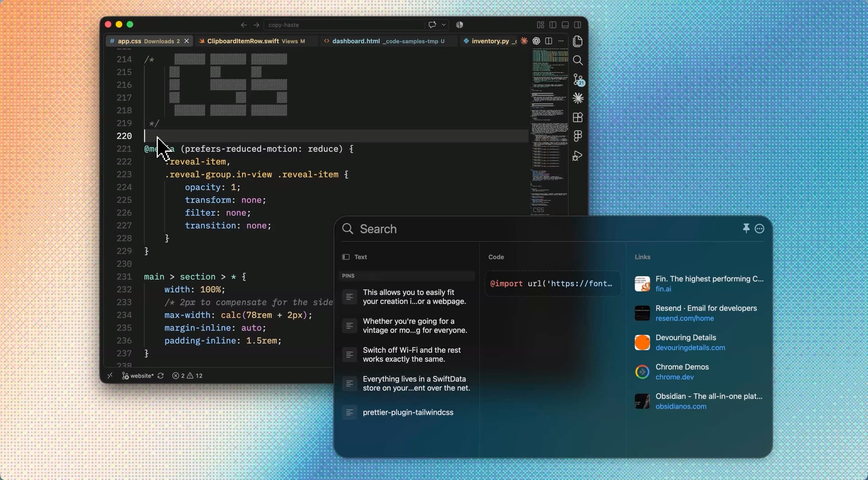Close the app.css tab
Screen dimensions: 868x480
coord(187,41)
